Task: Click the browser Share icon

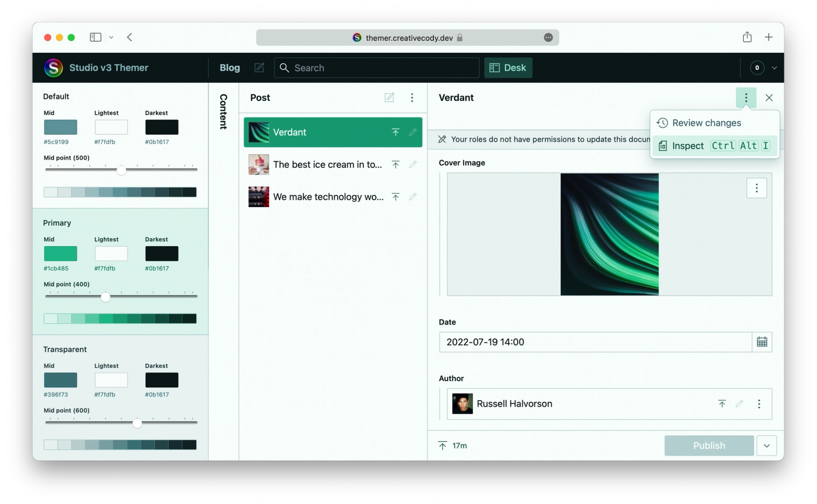Action: click(747, 37)
